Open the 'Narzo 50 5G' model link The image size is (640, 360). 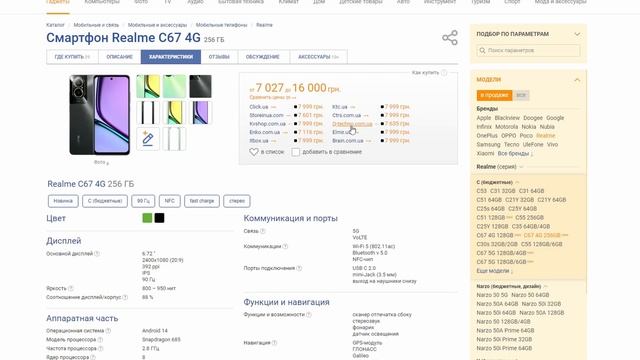click(492, 295)
